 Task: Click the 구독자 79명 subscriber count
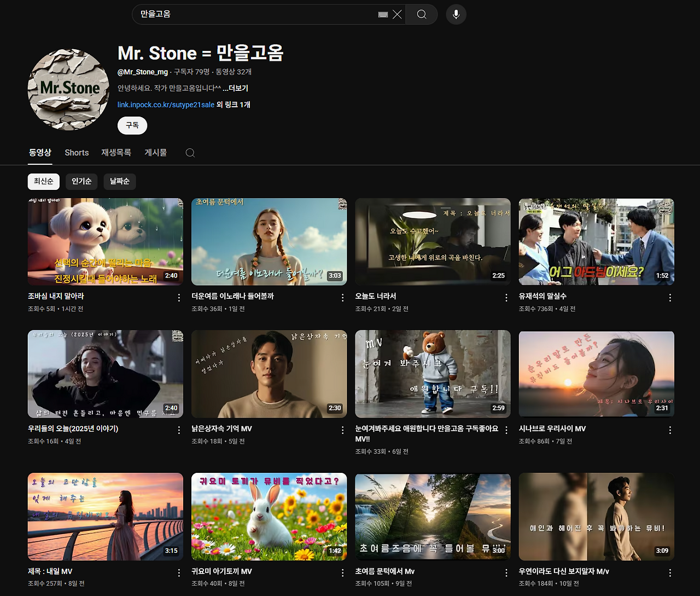tap(191, 72)
